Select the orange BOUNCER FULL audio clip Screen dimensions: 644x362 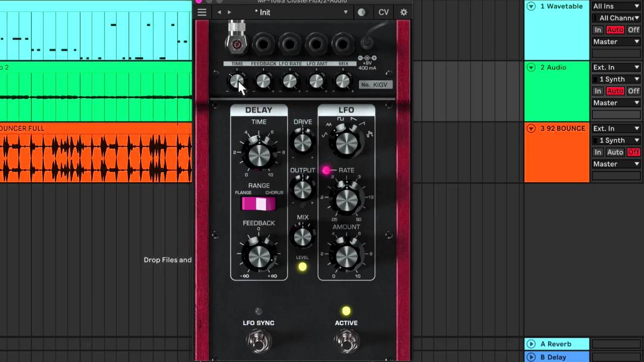pos(95,152)
